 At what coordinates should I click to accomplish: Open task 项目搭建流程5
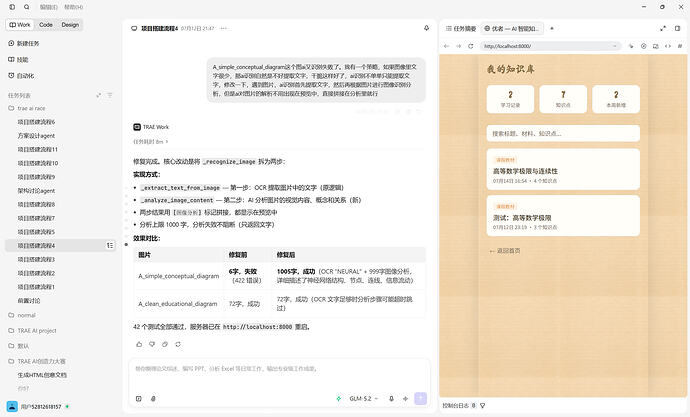pos(36,232)
